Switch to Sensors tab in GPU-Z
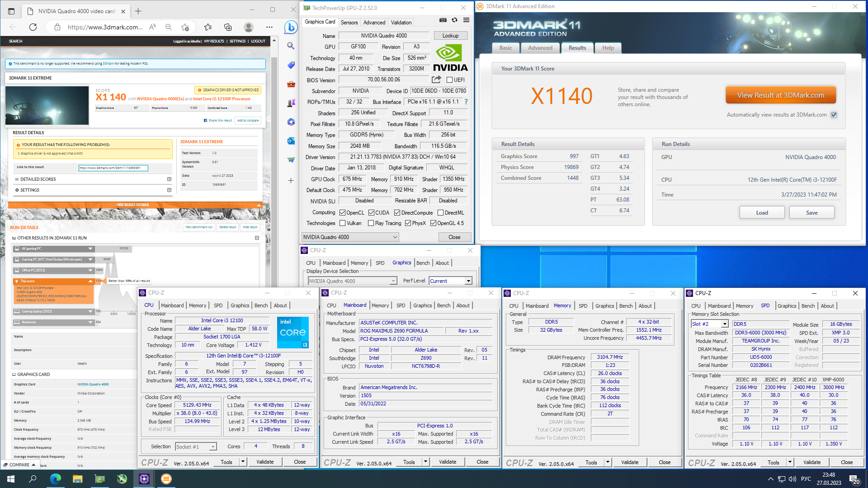This screenshot has width=868, height=488. [349, 22]
